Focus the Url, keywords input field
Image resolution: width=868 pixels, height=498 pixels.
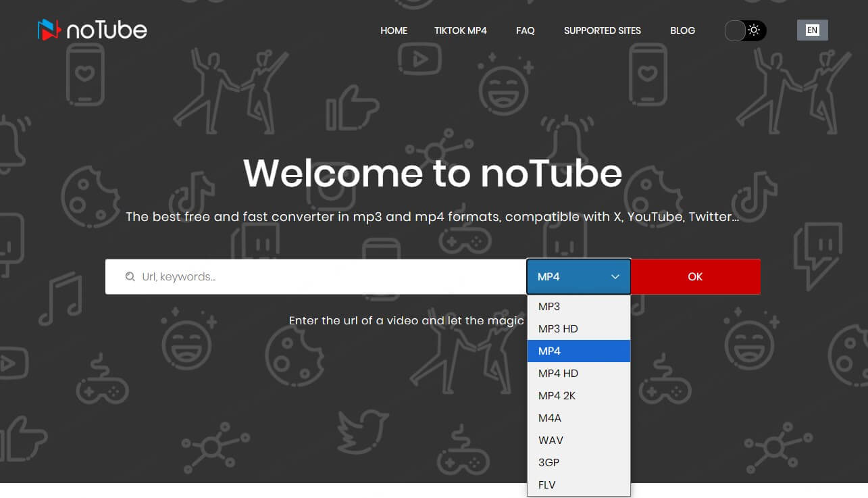tap(316, 276)
